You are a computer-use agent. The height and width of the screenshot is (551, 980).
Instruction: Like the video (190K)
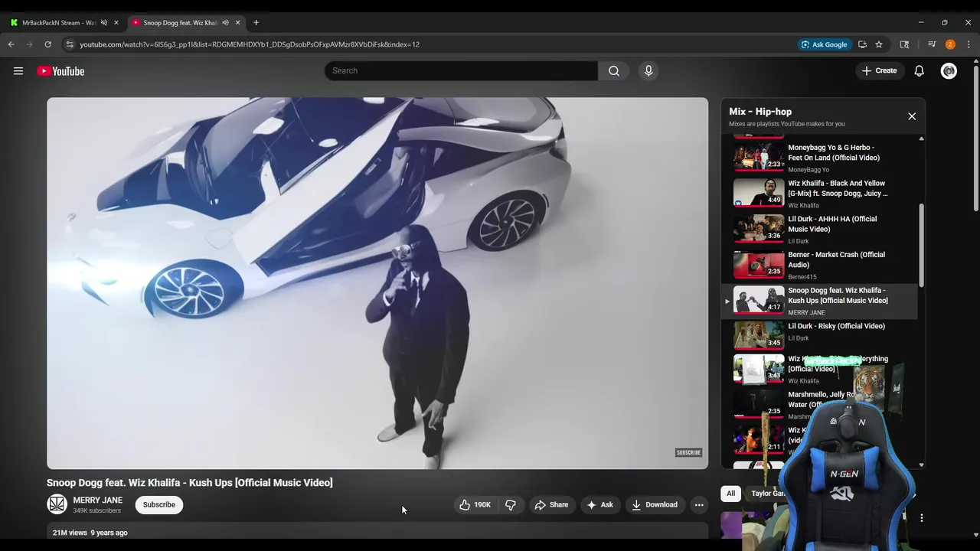475,505
